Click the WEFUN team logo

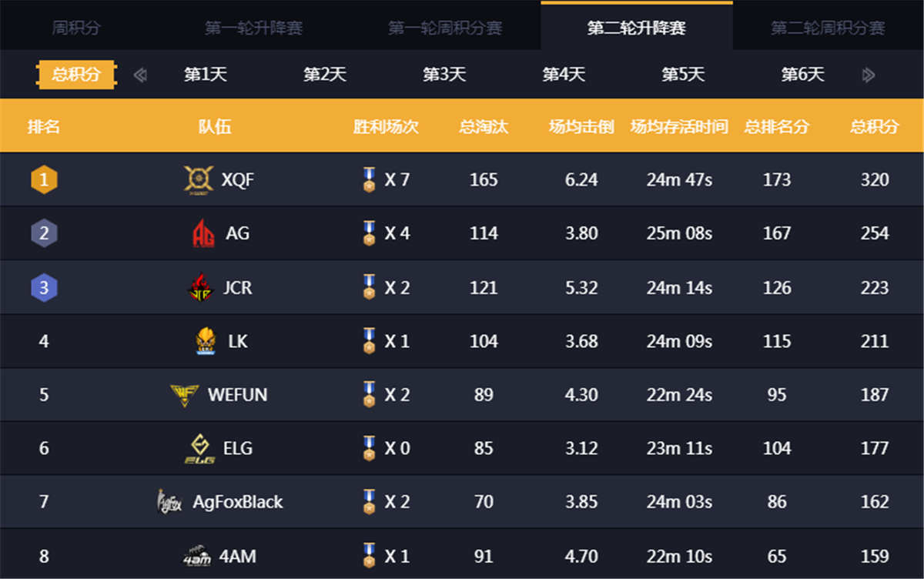point(185,395)
